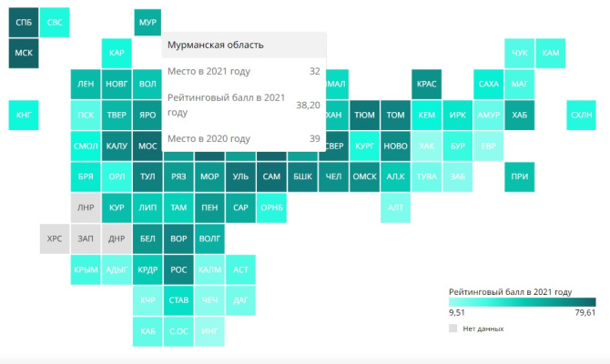The image size is (610, 364).
Task: Click the ИНГ Ingushetia tile
Action: [x=209, y=331]
